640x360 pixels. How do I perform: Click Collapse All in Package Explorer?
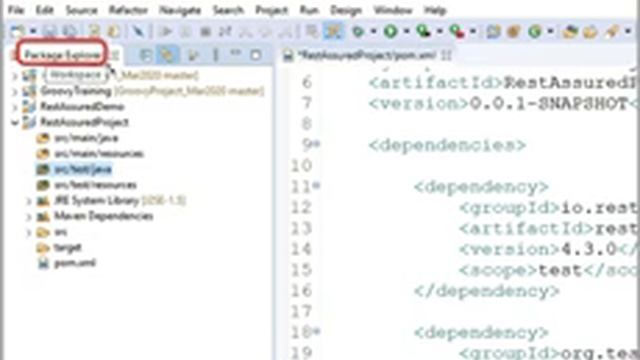click(146, 55)
